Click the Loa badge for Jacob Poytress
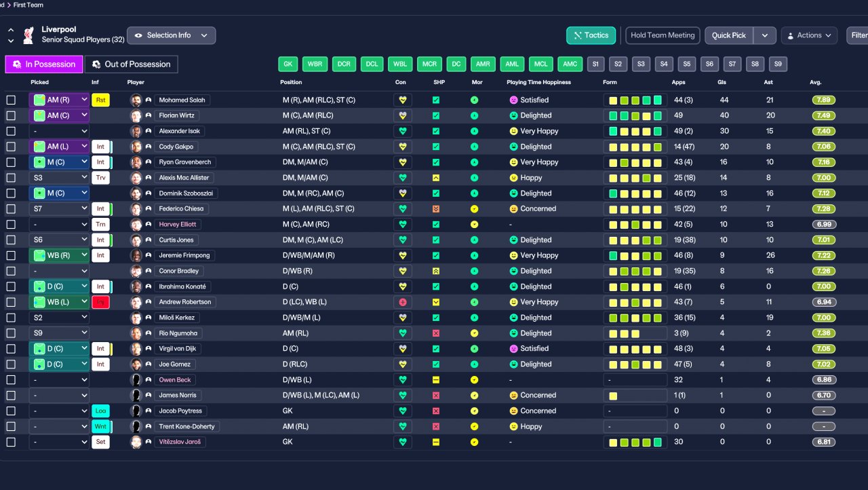Viewport: 868px width, 490px height. point(100,411)
